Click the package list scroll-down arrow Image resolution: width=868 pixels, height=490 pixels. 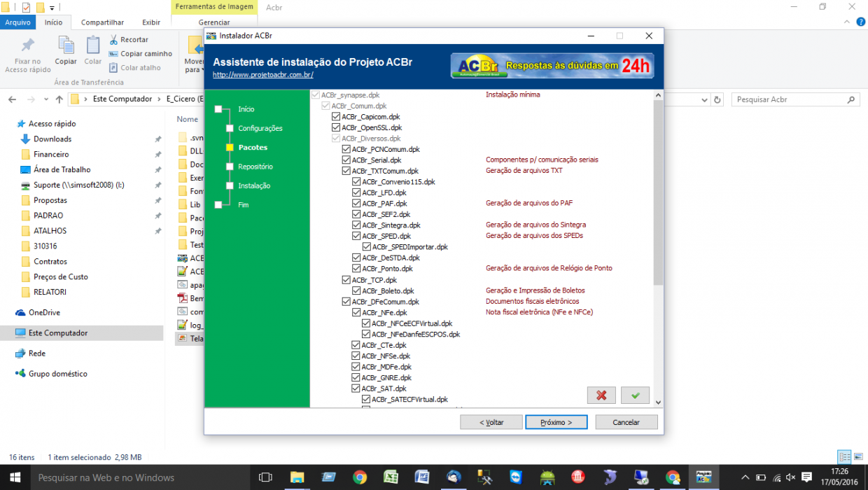[658, 402]
